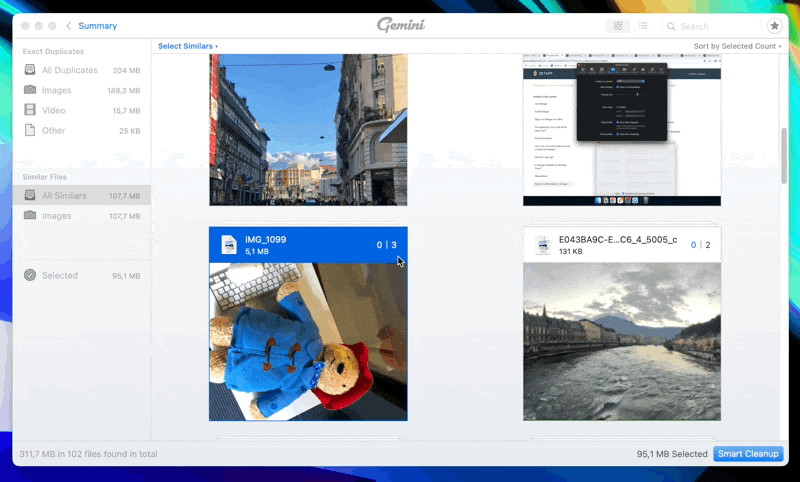
Task: Click the 131 KB size under E043BA9C
Action: pyautogui.click(x=570, y=251)
